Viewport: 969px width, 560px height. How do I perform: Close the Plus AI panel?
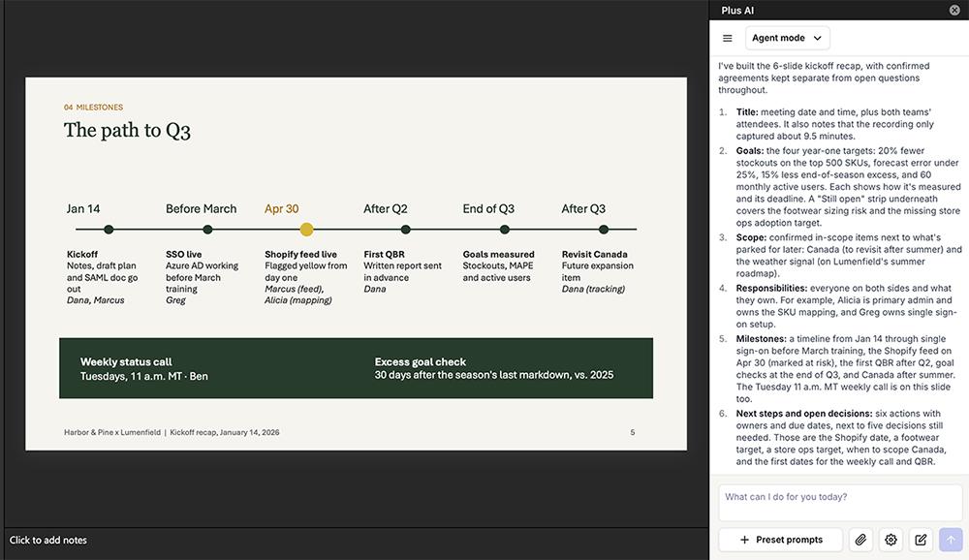pyautogui.click(x=954, y=10)
